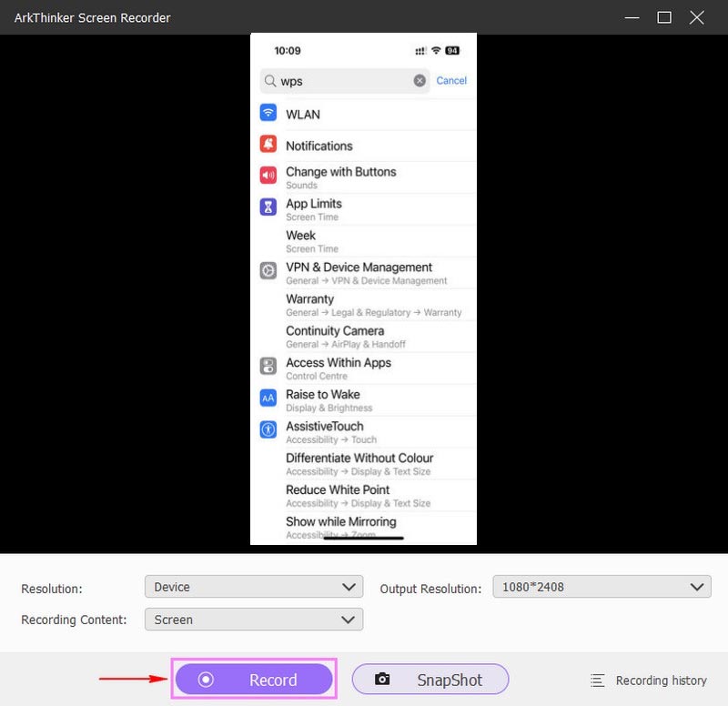Take a SnapShot of the phone screen
Screen dimensions: 728x706
(430, 679)
